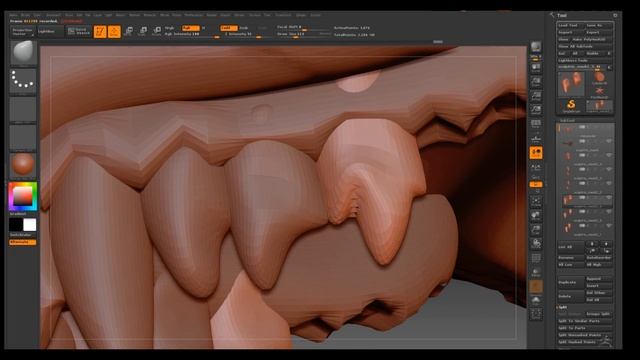
Task: Pick a color in the color picker square
Action: point(22,196)
